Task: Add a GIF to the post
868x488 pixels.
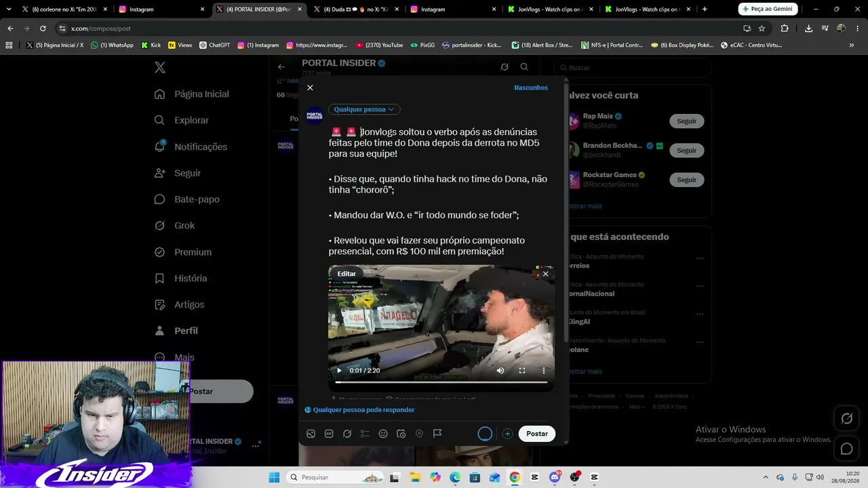Action: point(329,434)
